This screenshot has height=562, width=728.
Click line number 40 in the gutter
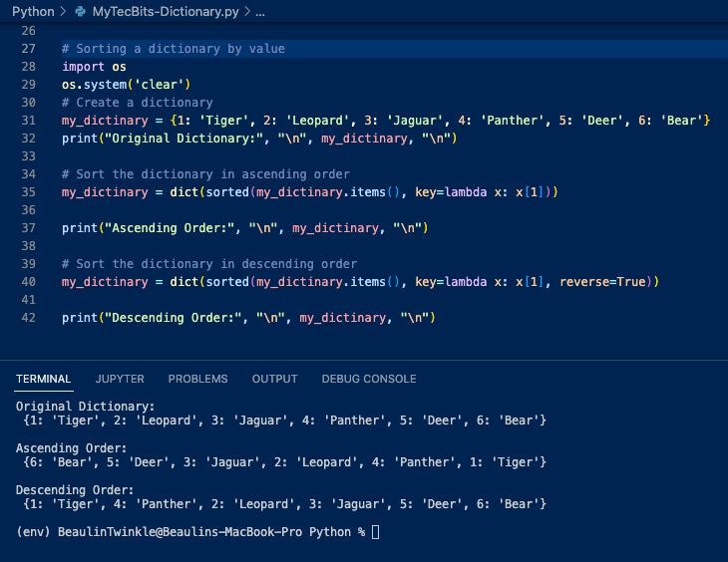(28, 282)
